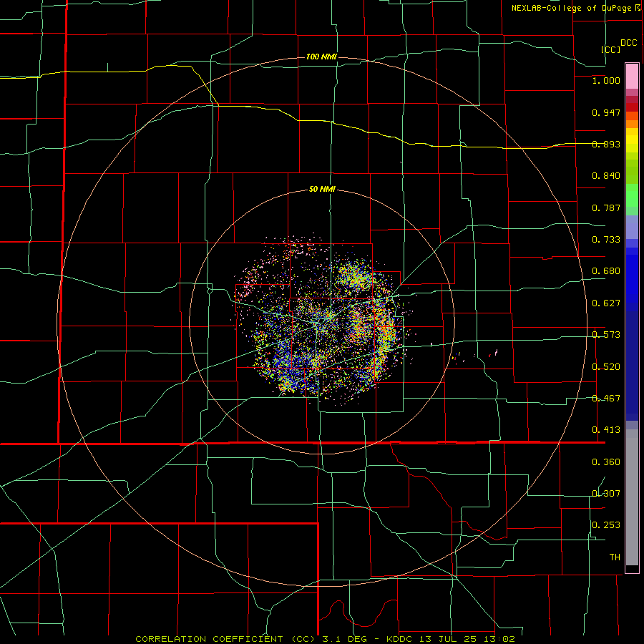Viewport: 644px width, 644px height.
Task: Click the 100 NMI range ring label
Action: click(x=321, y=57)
